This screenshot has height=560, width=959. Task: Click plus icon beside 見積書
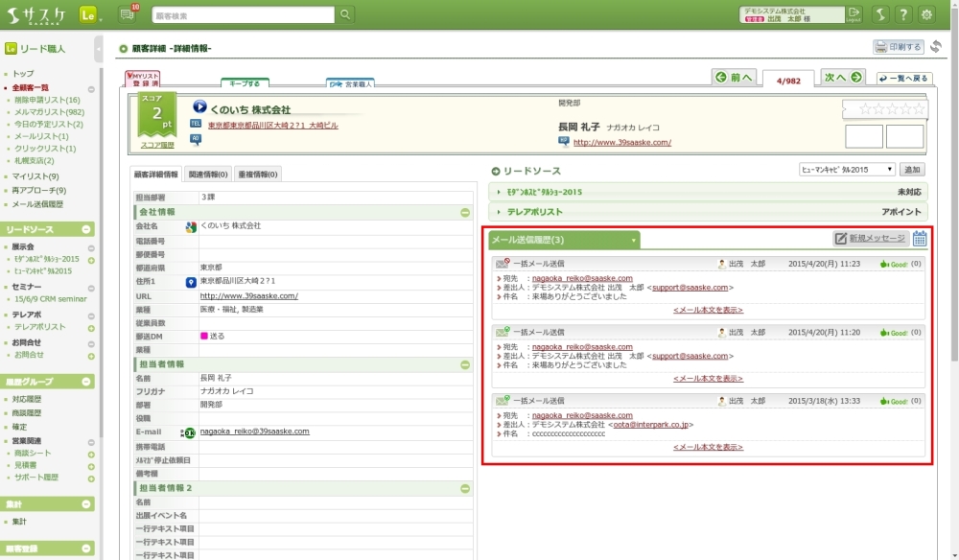[x=91, y=466]
